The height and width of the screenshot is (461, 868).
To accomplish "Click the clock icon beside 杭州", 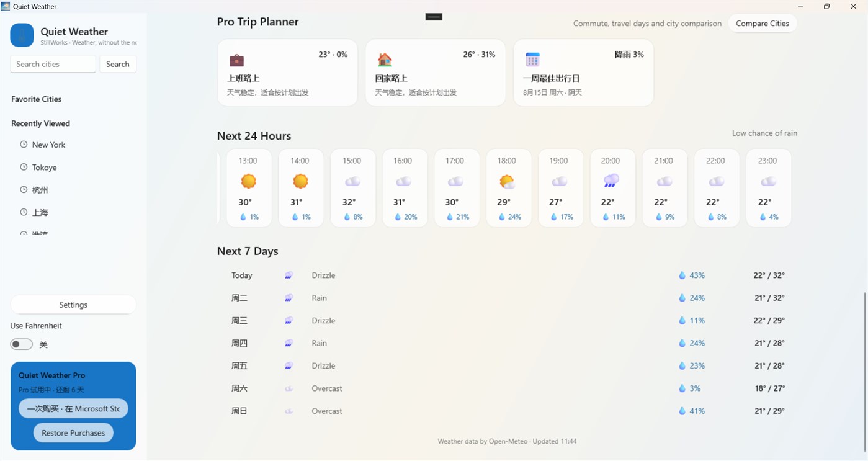I will (24, 189).
